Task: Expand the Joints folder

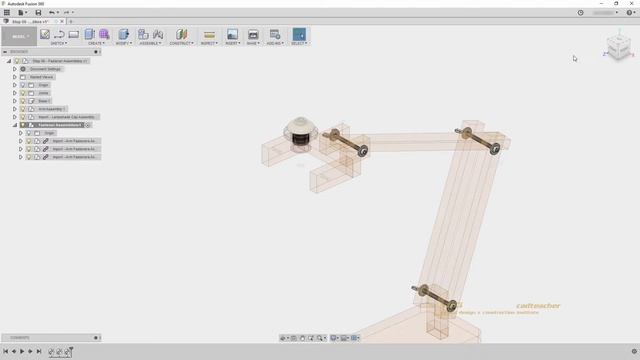Action: click(x=15, y=93)
